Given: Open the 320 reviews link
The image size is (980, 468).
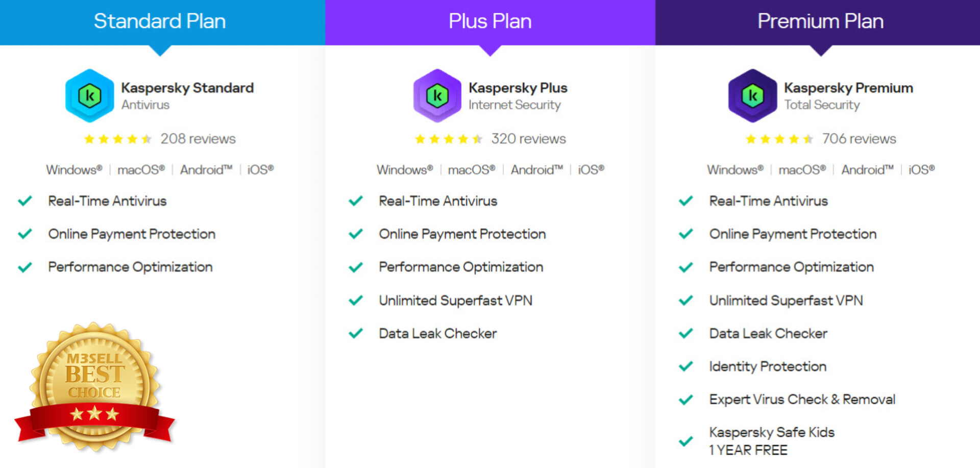Looking at the screenshot, I should click(x=528, y=139).
